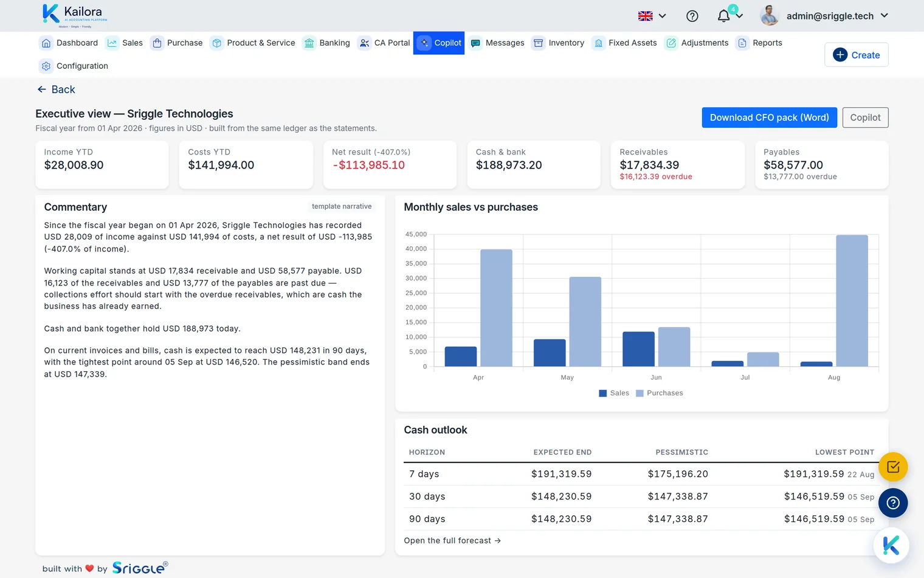Image resolution: width=924 pixels, height=578 pixels.
Task: Click the Kailora logo
Action: tap(75, 15)
